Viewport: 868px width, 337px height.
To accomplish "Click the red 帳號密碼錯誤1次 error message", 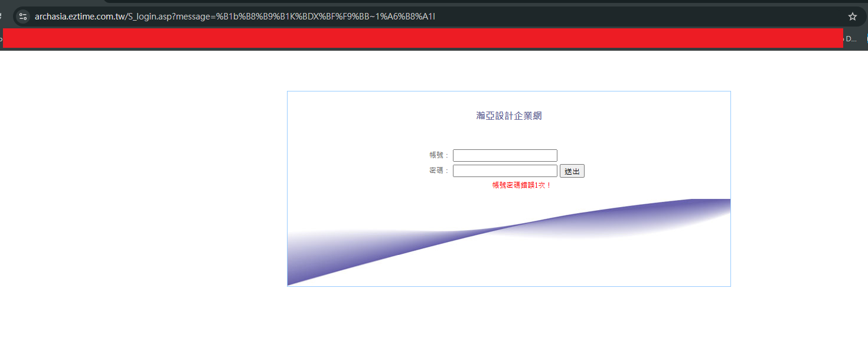I will [x=521, y=185].
